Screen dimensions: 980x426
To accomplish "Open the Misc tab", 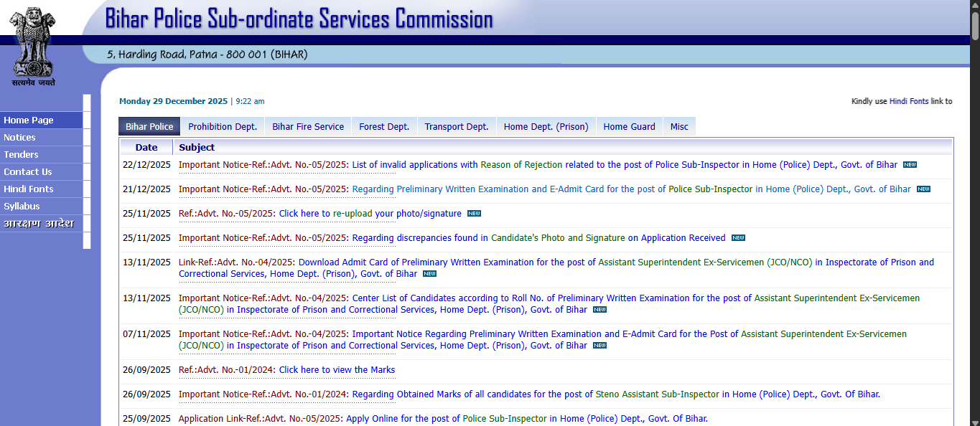I will tap(679, 126).
